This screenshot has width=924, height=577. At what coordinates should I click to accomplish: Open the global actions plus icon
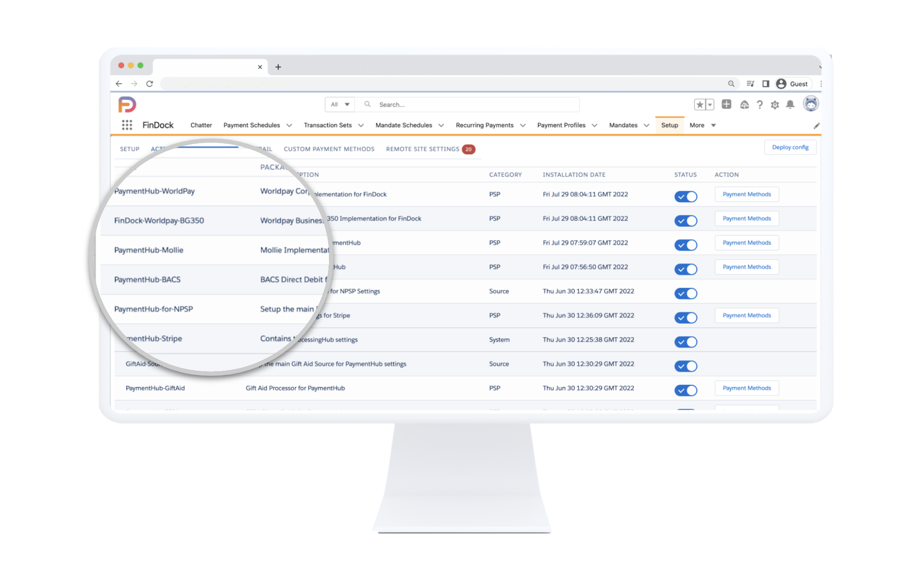[726, 104]
